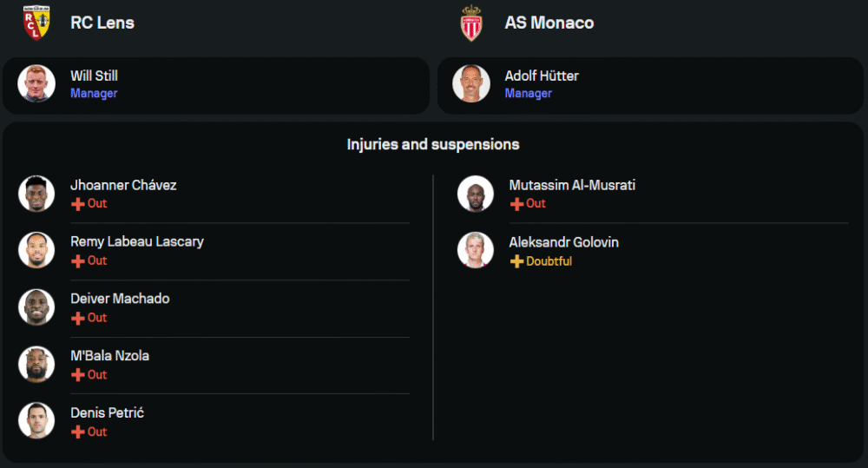868x468 pixels.
Task: Click the RC Lens club crest
Action: pyautogui.click(x=36, y=23)
